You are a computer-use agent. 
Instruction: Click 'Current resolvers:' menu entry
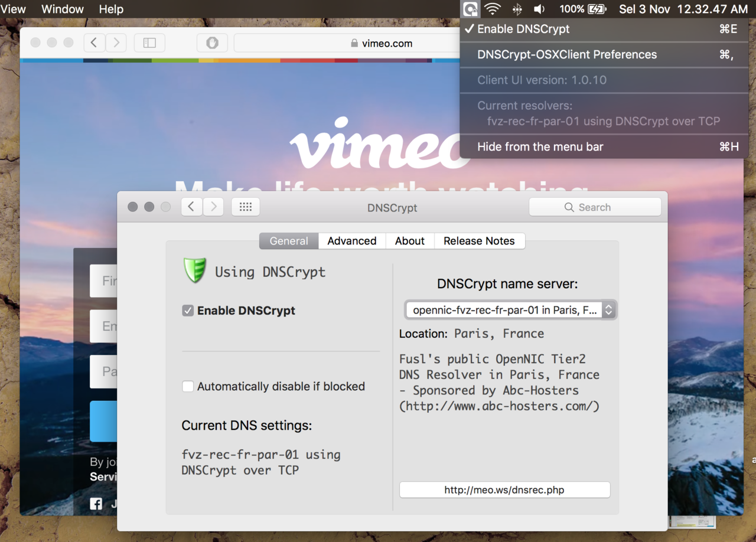click(524, 106)
